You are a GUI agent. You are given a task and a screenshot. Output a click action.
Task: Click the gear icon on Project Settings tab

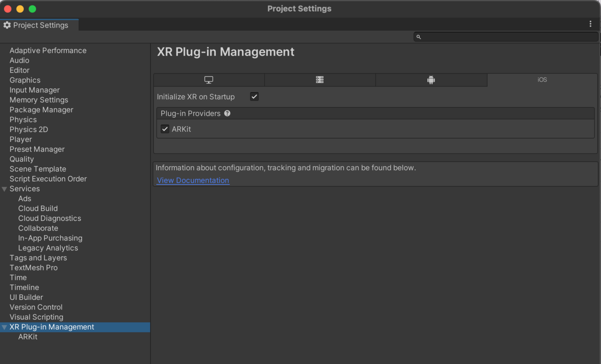coord(7,25)
